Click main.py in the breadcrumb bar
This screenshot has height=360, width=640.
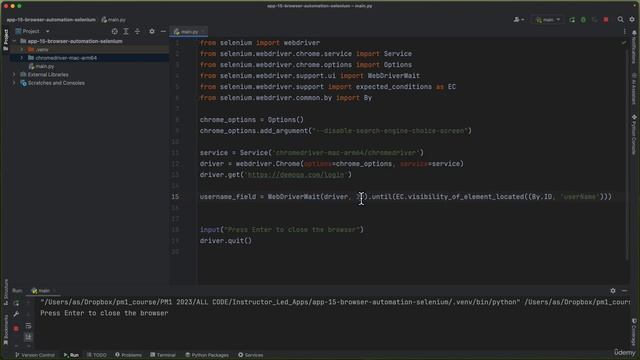[114, 20]
